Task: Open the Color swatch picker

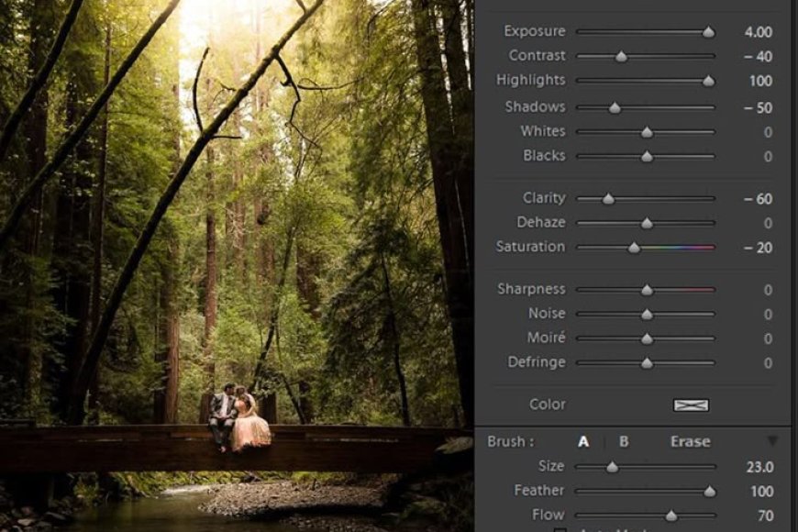Action: (690, 404)
